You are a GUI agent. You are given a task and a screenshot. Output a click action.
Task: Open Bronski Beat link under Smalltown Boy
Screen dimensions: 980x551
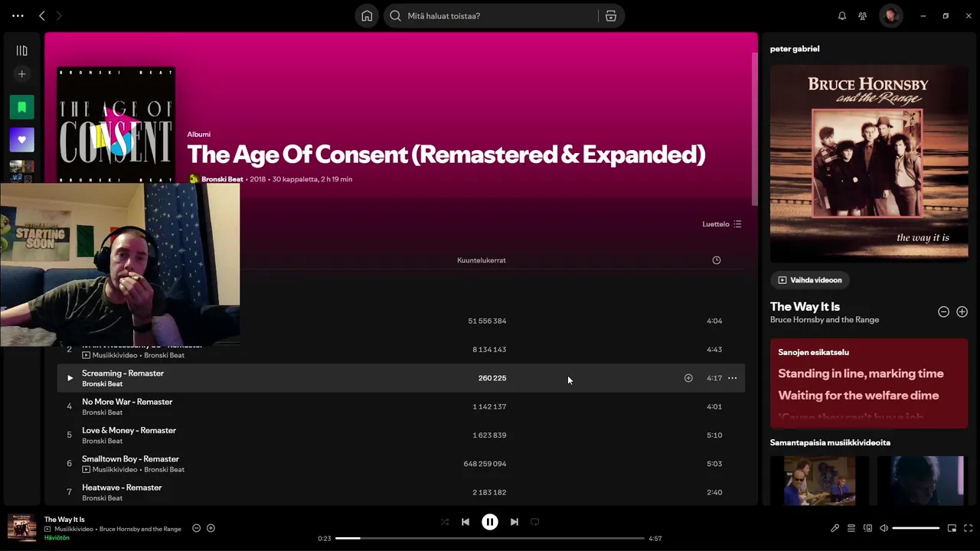point(164,470)
